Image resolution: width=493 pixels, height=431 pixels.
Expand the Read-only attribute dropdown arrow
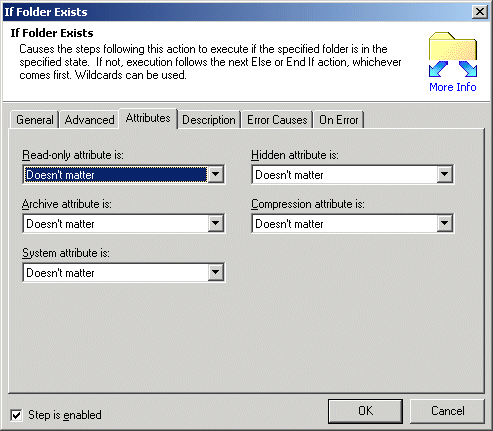(x=215, y=174)
